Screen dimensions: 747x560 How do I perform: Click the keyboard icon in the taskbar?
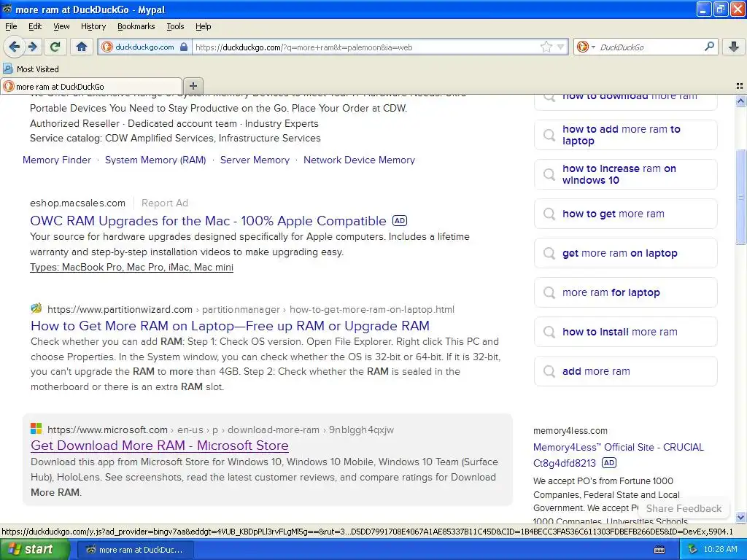(659, 550)
